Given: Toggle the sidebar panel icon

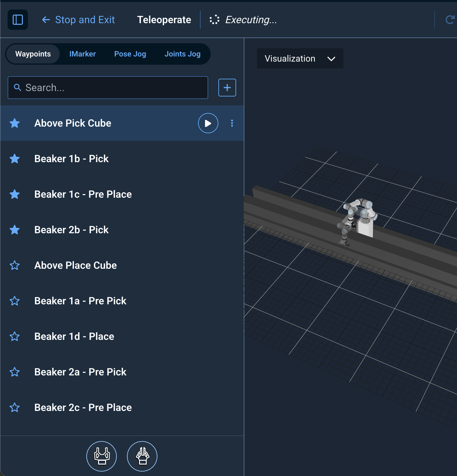Looking at the screenshot, I should click(x=18, y=20).
